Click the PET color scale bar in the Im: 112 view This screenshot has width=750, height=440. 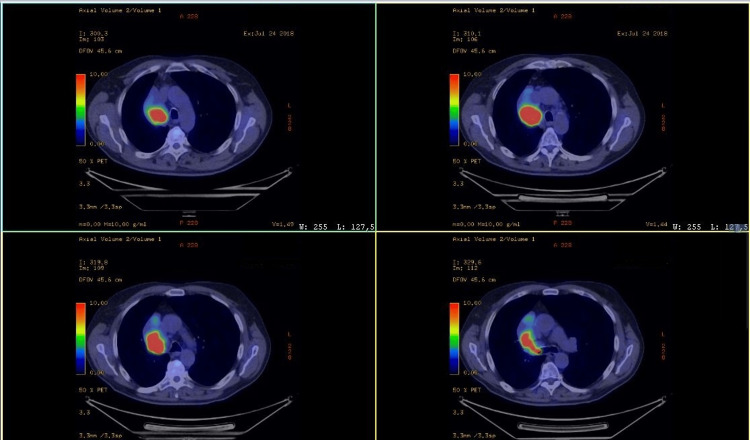pyautogui.click(x=454, y=338)
